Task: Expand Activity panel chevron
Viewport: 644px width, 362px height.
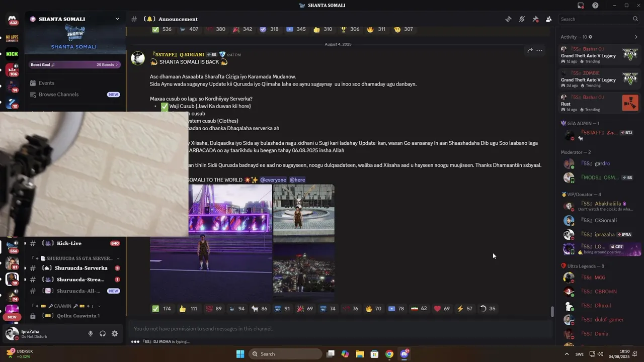Action: pos(636,37)
